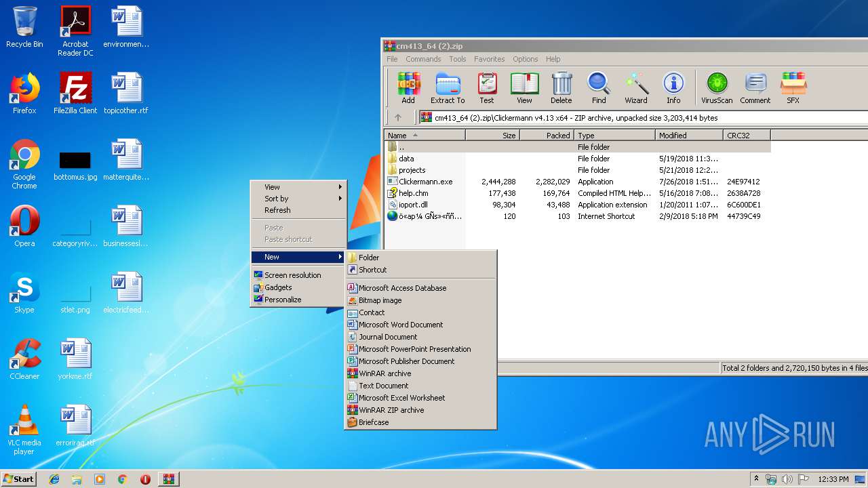Select the Opera desktop icon
Image resolution: width=868 pixels, height=488 pixels.
(x=24, y=226)
